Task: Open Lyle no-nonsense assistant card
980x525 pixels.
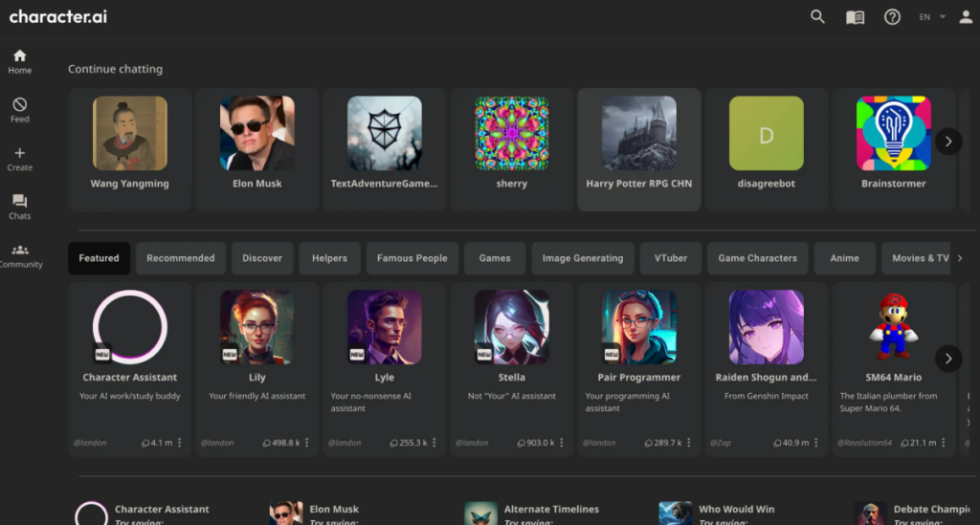Action: coord(385,369)
